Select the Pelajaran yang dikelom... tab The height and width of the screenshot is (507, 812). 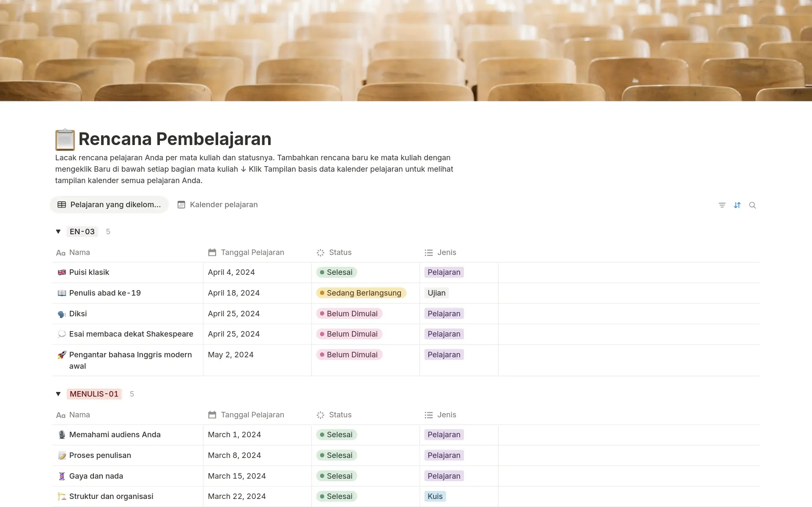click(x=109, y=205)
